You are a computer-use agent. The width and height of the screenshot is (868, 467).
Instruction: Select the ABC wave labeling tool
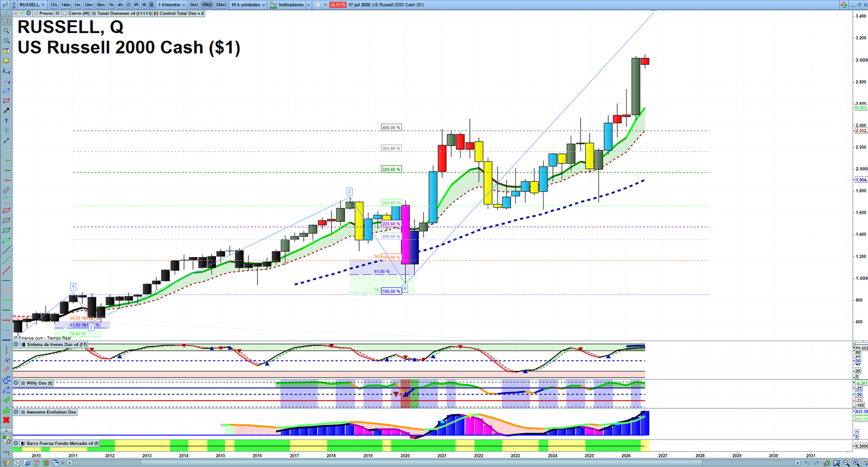6,390
